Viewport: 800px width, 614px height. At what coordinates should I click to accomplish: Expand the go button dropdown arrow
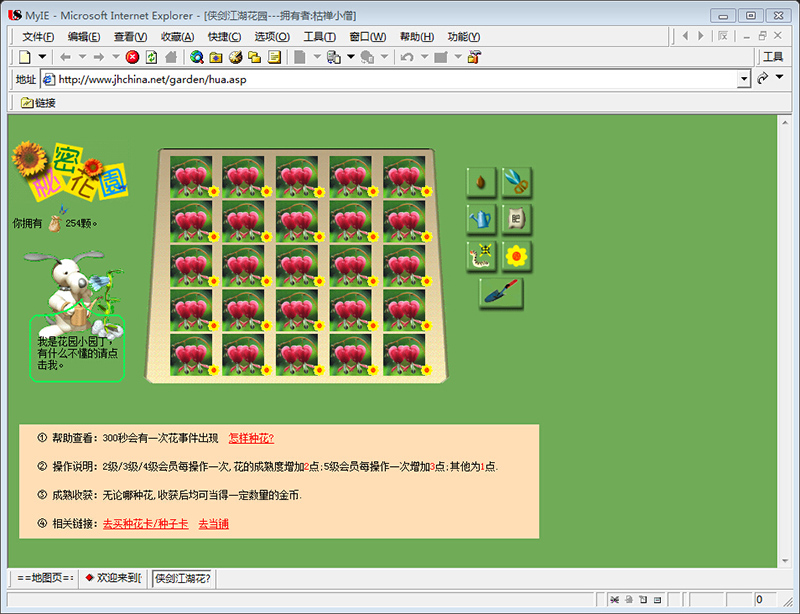click(780, 77)
